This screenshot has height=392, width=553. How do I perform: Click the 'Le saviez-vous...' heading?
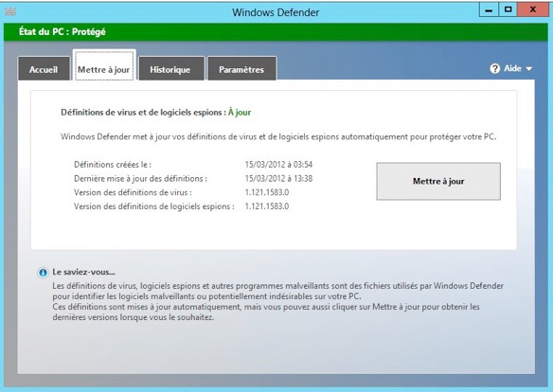tap(84, 272)
